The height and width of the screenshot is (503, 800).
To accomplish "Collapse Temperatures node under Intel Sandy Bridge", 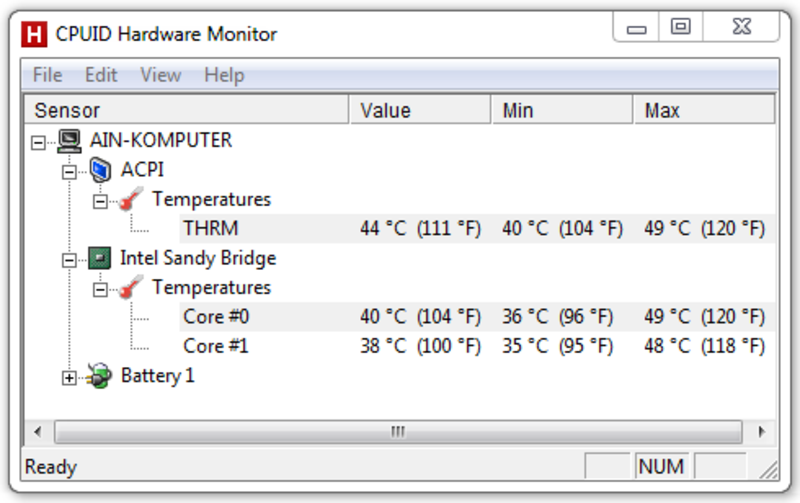I will 101,290.
